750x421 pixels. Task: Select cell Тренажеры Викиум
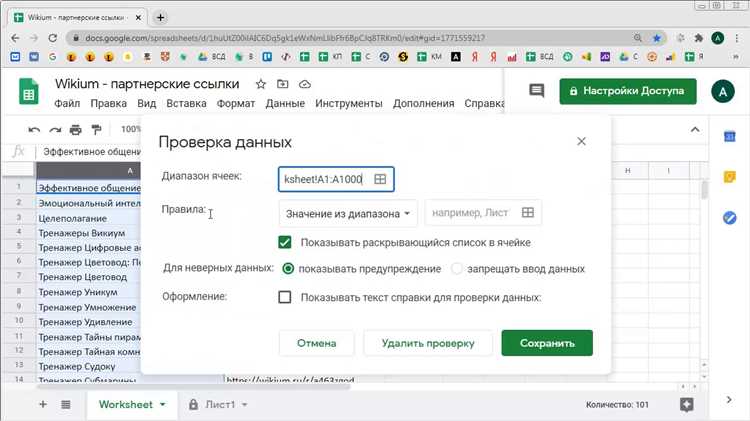coord(88,233)
